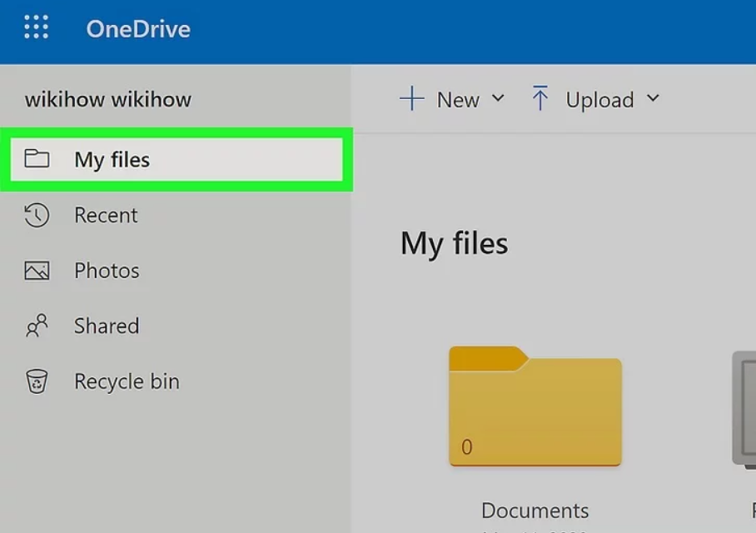Click the Recycle bin trash icon
756x533 pixels.
tap(37, 381)
